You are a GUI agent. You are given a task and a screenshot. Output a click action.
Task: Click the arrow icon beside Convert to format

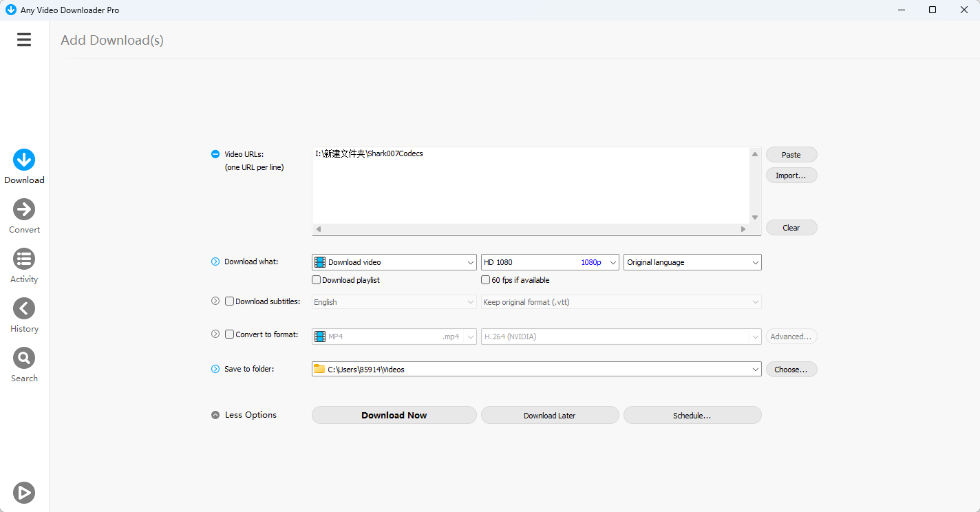click(x=215, y=334)
